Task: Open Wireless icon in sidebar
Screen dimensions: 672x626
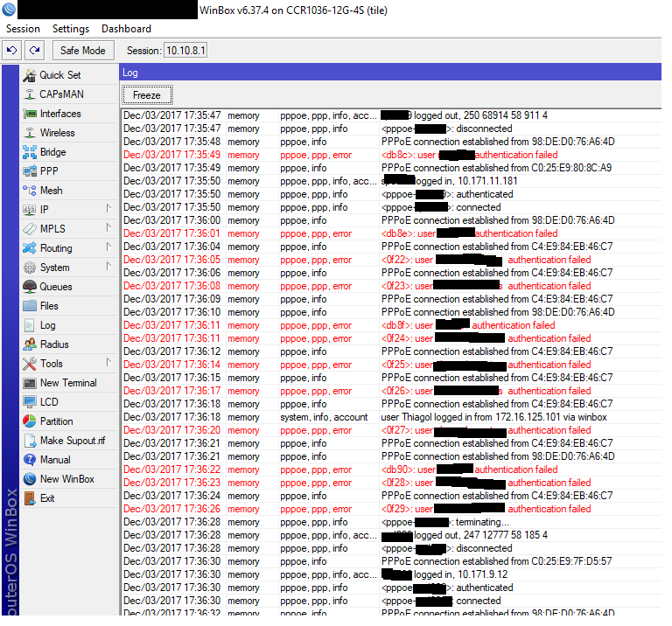Action: click(x=30, y=133)
